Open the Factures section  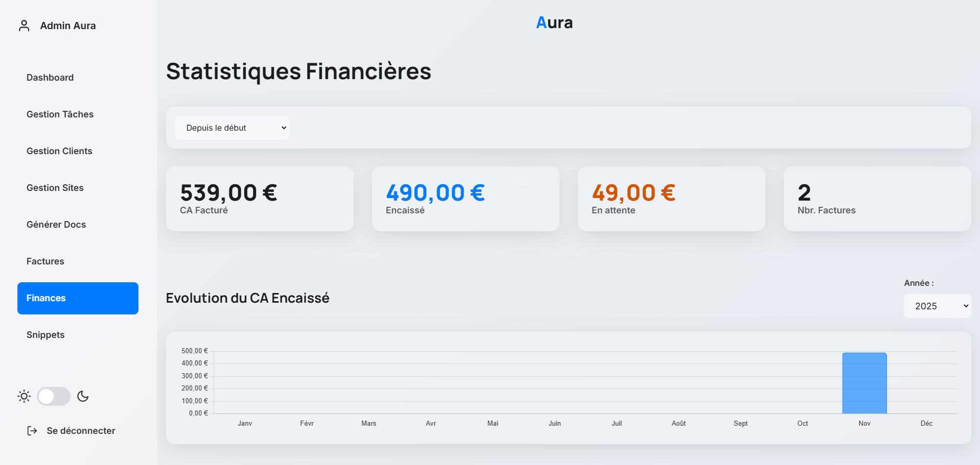click(45, 261)
